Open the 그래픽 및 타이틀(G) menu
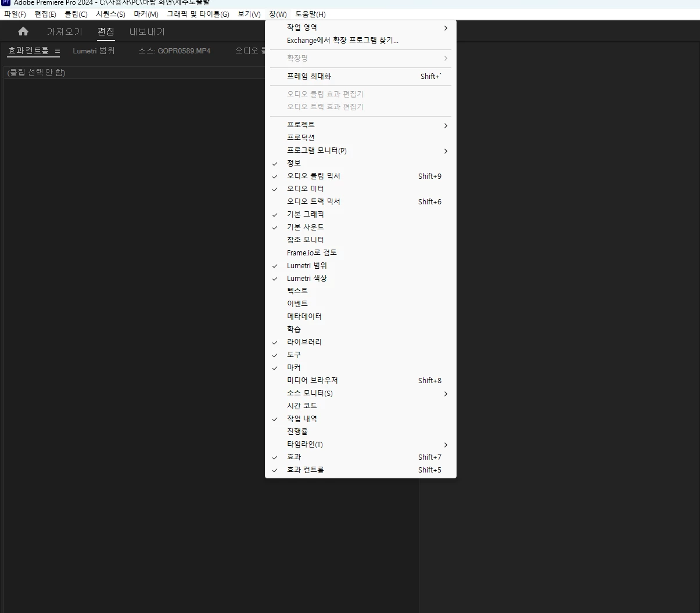 coord(198,14)
